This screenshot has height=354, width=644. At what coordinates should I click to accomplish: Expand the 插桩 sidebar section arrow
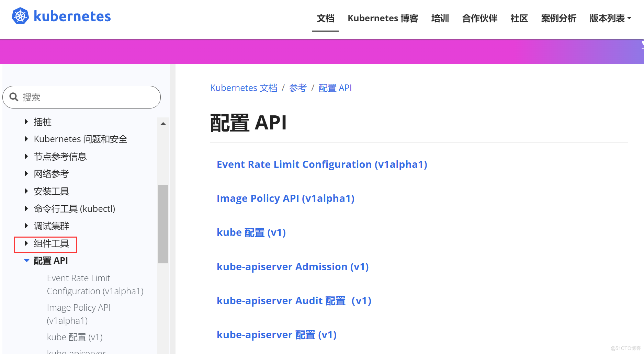(26, 122)
